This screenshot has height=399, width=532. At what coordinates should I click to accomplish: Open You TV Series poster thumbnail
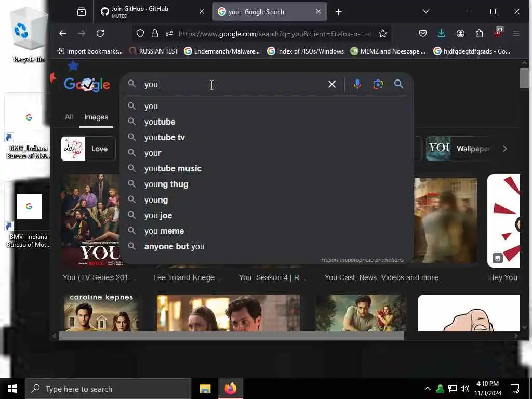pyautogui.click(x=90, y=220)
